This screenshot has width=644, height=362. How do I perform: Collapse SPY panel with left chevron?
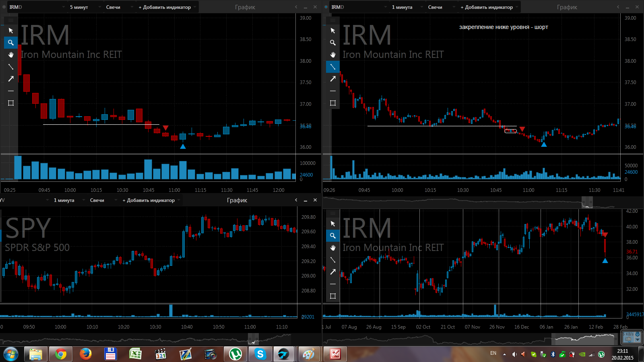click(296, 200)
